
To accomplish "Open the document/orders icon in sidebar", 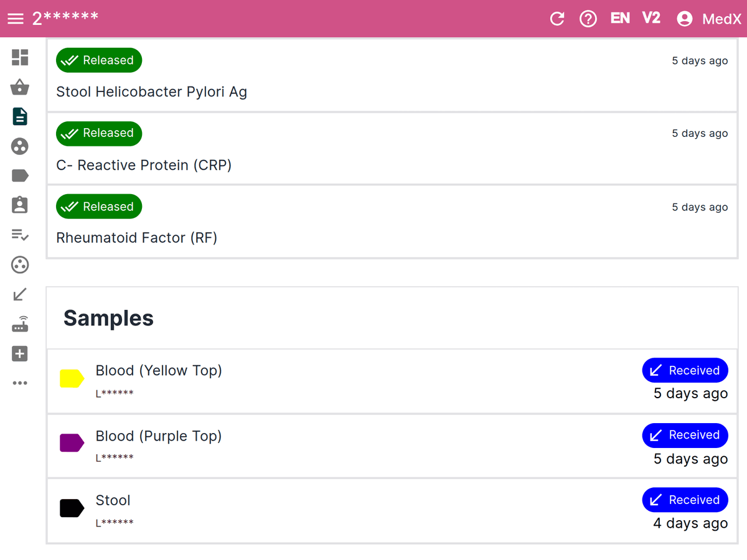I will tap(20, 116).
